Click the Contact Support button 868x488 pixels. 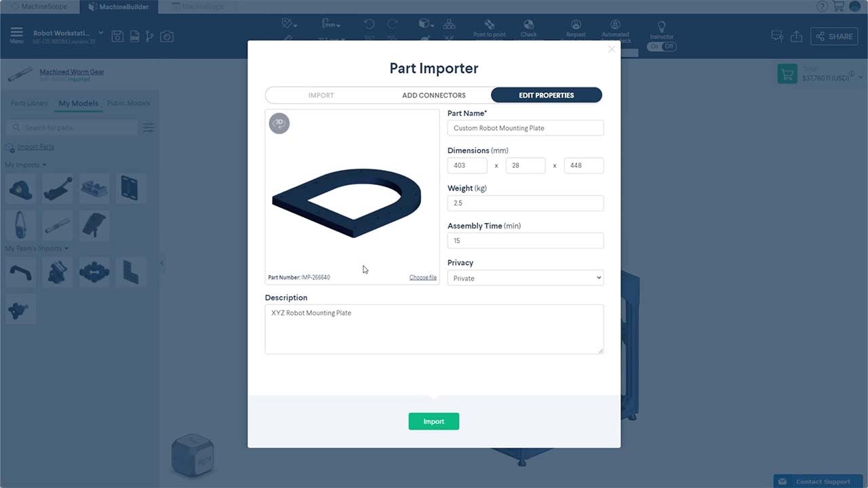tap(816, 481)
